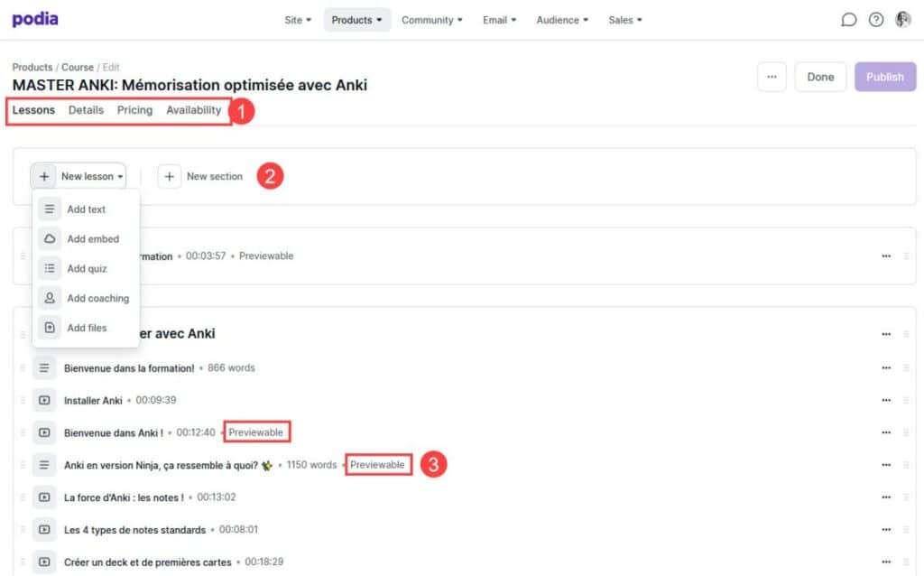This screenshot has height=576, width=924.
Task: Click the 866 words label
Action: coord(231,367)
